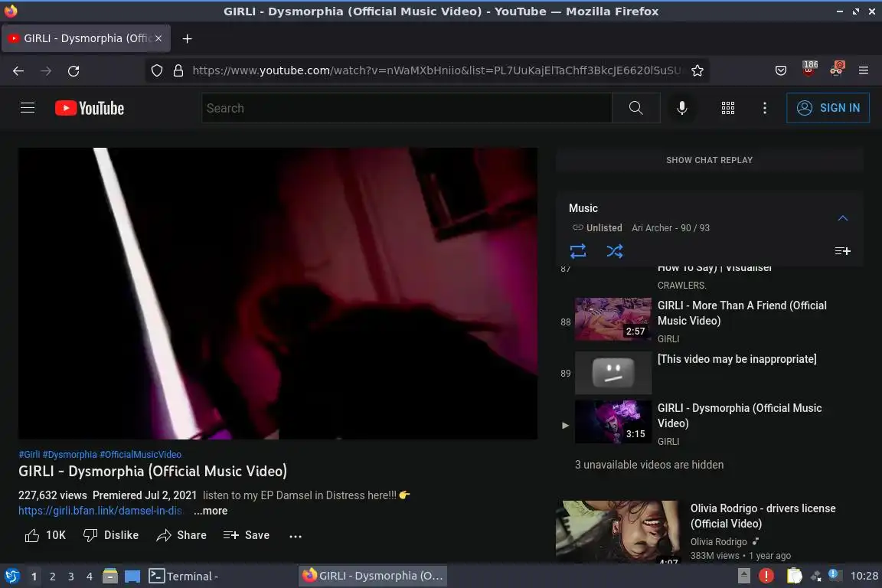This screenshot has height=588, width=882.
Task: Like the video (10K)
Action: (45, 535)
